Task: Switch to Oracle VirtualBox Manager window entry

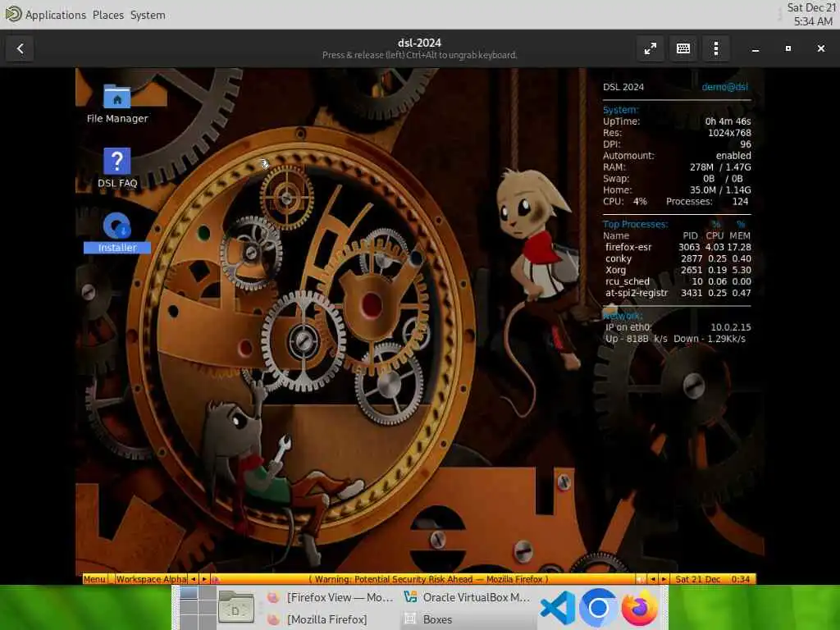Action: pyautogui.click(x=467, y=597)
